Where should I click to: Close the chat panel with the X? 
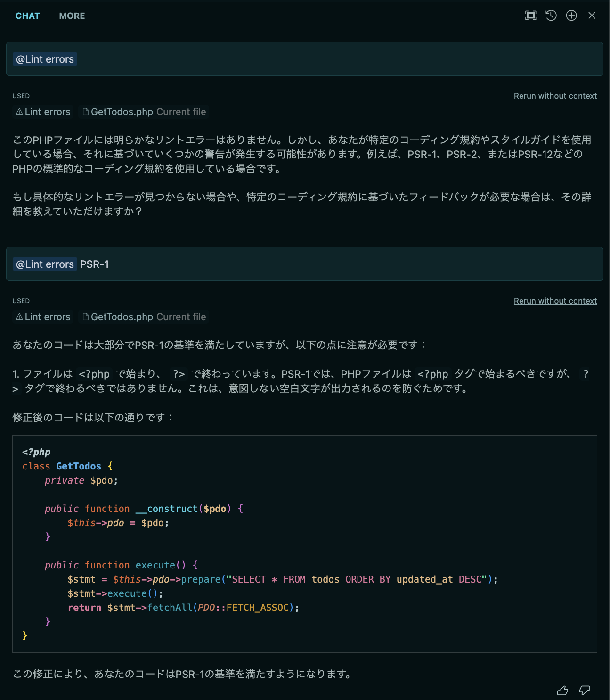[x=592, y=15]
